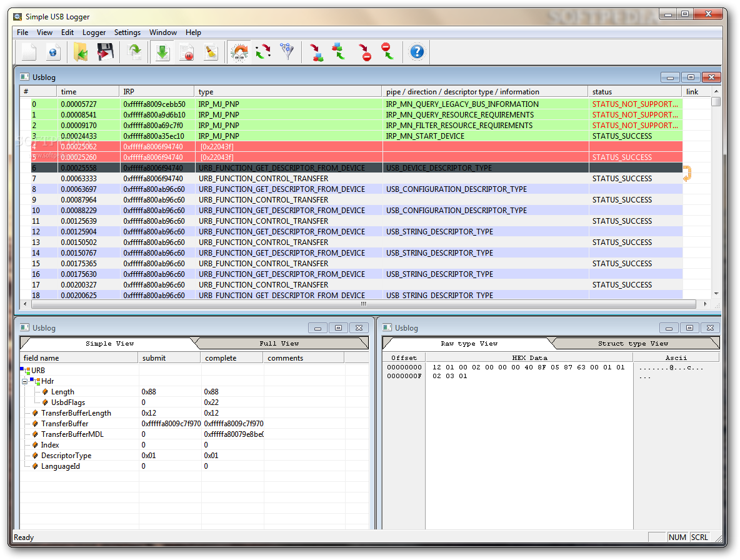Click the 'field name' column header
This screenshot has height=560, width=740.
(79, 357)
